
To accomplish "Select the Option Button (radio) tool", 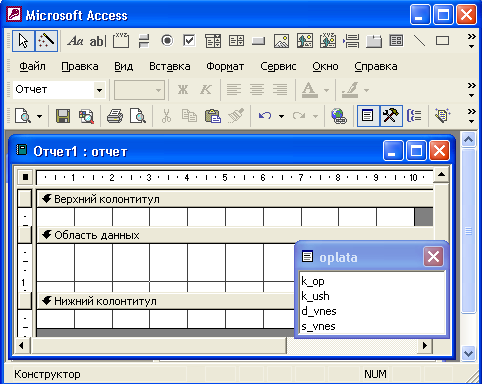I will (x=167, y=41).
